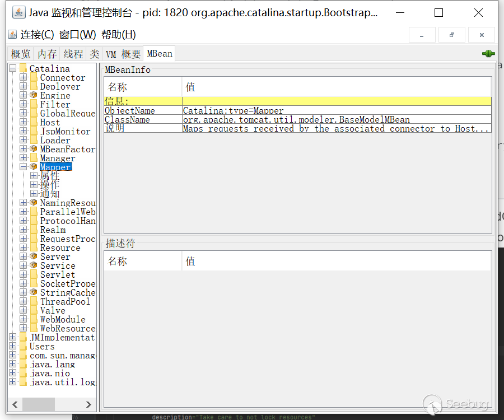Expand the 属性 node under Mapper
Image resolution: width=504 pixels, height=420 pixels.
pyautogui.click(x=34, y=176)
